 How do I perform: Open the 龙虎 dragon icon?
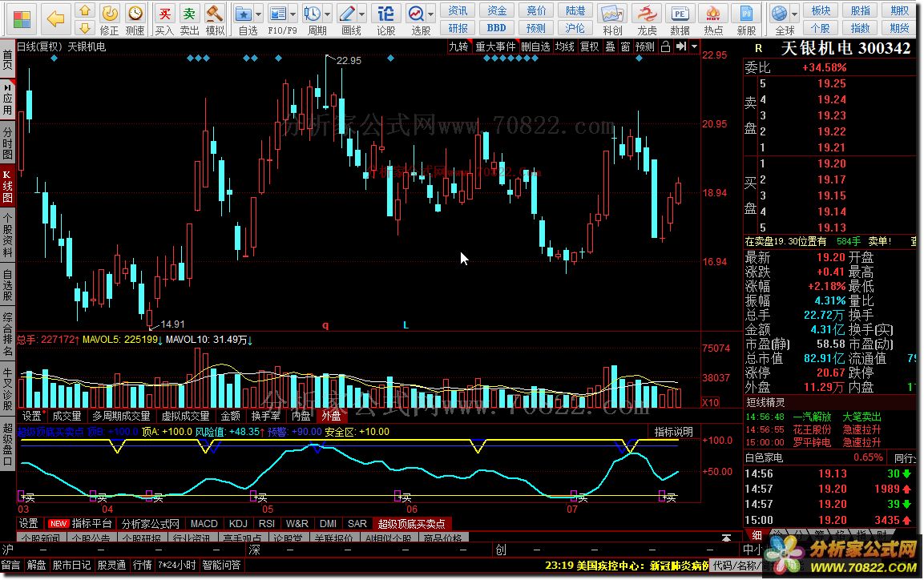647,13
